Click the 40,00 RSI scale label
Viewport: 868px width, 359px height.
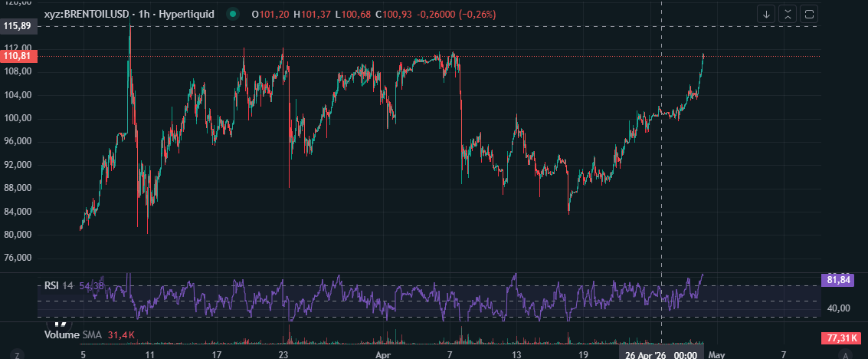click(838, 308)
